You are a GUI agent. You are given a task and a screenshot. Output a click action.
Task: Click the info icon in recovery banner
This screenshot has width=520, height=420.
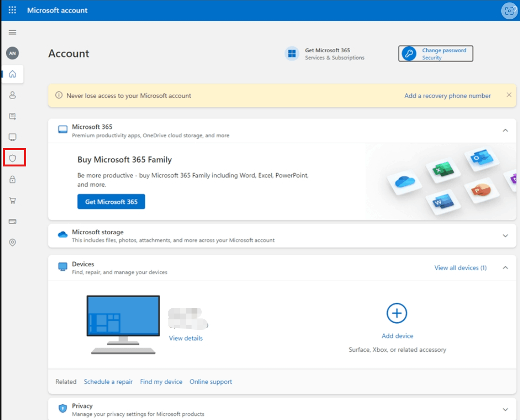click(59, 95)
